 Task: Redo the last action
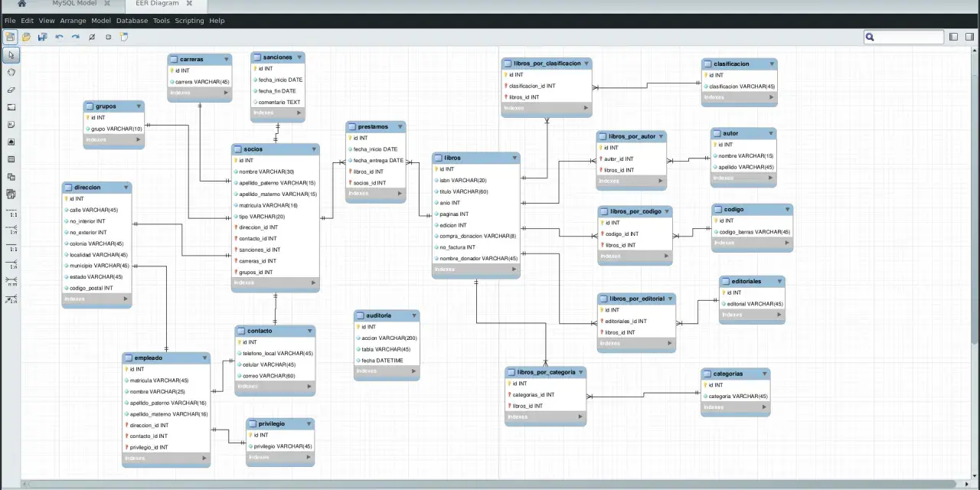(x=76, y=37)
